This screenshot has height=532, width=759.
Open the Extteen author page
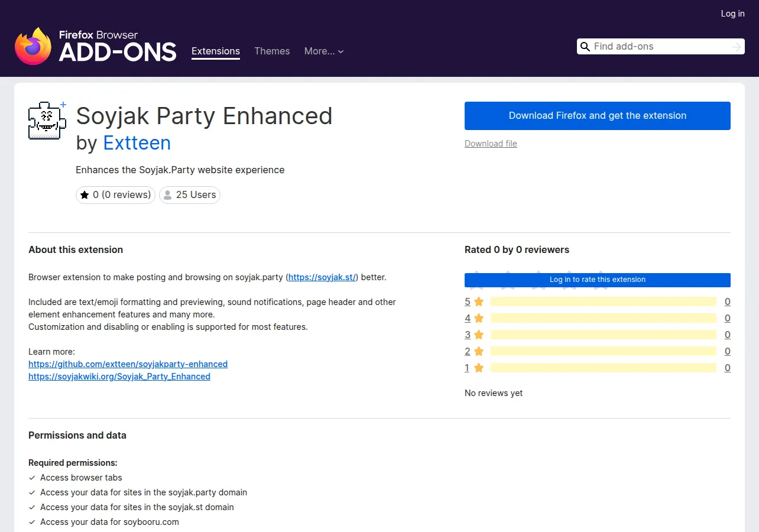[x=137, y=143]
